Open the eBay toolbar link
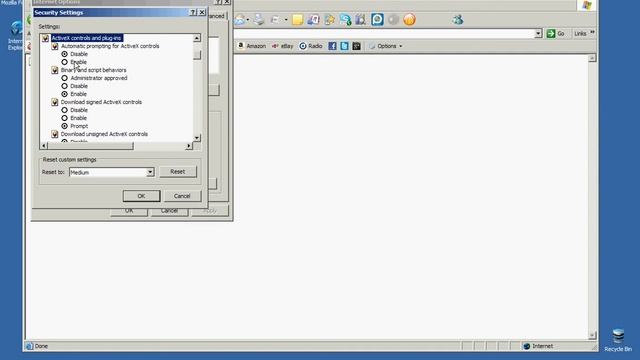 click(x=282, y=46)
